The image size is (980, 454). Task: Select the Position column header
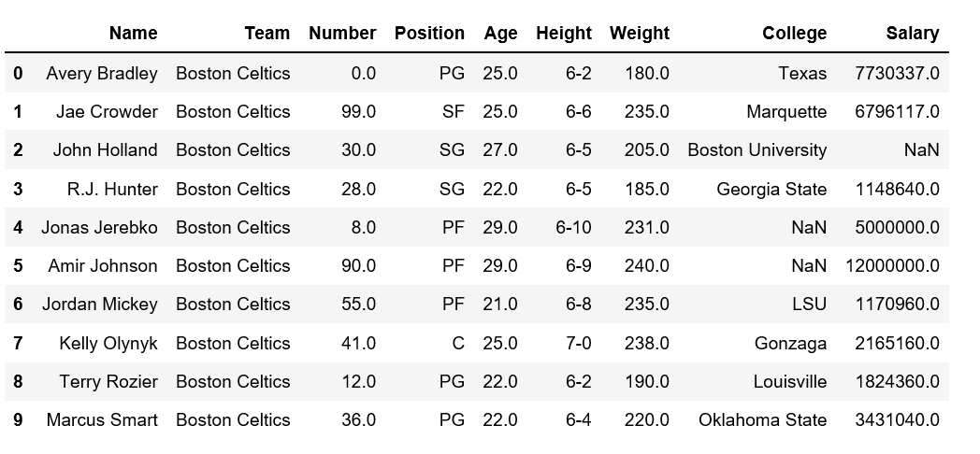(x=429, y=33)
